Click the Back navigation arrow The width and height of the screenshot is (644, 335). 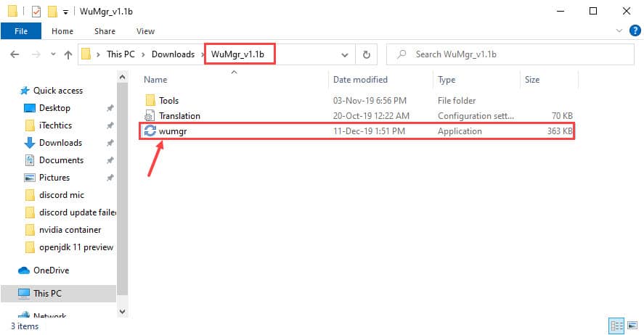[15, 54]
